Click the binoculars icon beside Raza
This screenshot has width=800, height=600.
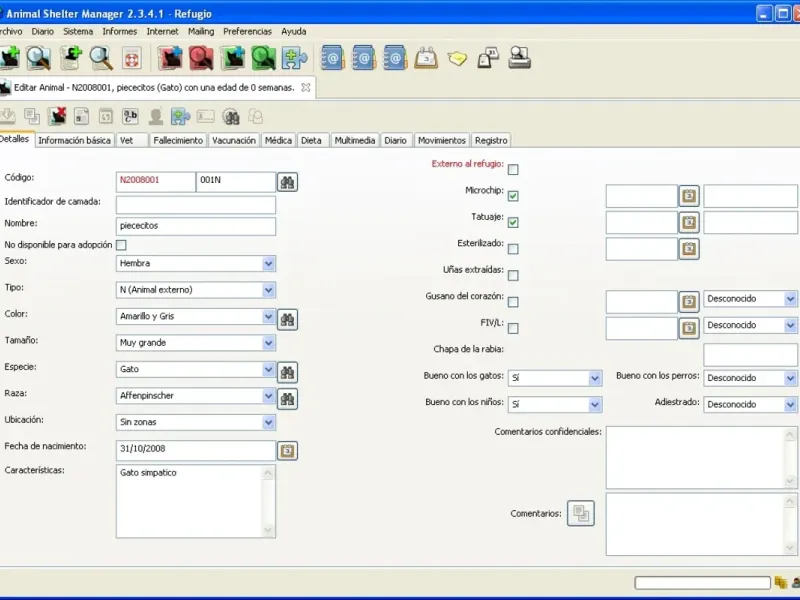click(x=287, y=399)
